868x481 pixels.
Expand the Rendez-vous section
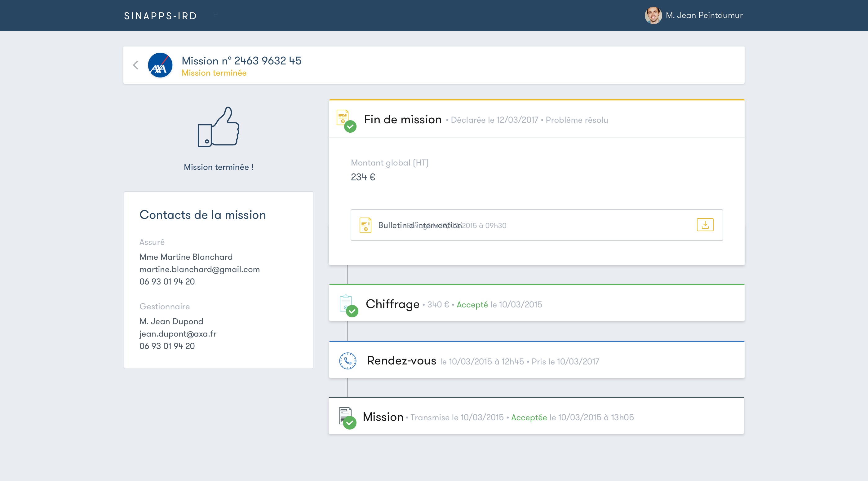point(536,360)
